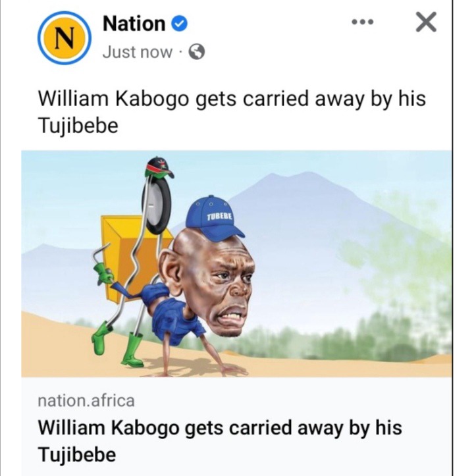Screen dimensions: 474x476
Task: Click the Just now timestamp
Action: [137, 52]
